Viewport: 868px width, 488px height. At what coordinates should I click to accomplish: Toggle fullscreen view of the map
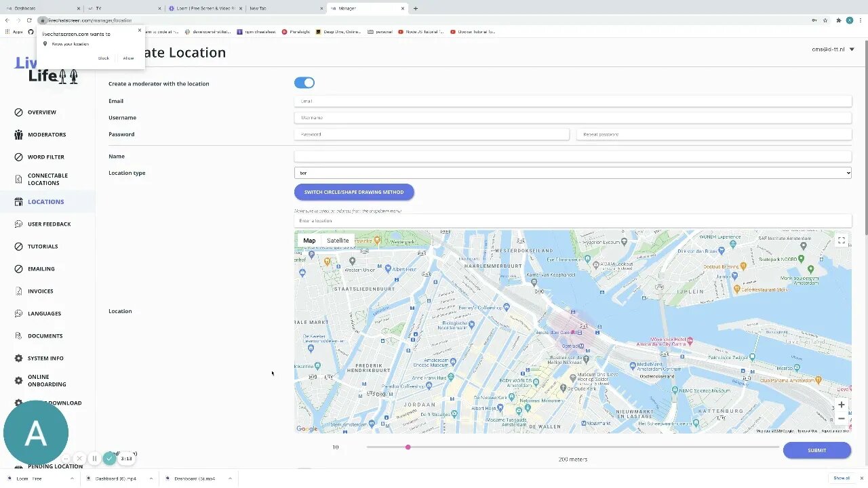(x=841, y=241)
